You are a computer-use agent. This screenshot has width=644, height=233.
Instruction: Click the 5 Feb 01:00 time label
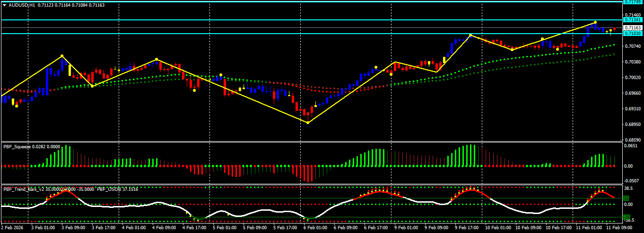225,228
